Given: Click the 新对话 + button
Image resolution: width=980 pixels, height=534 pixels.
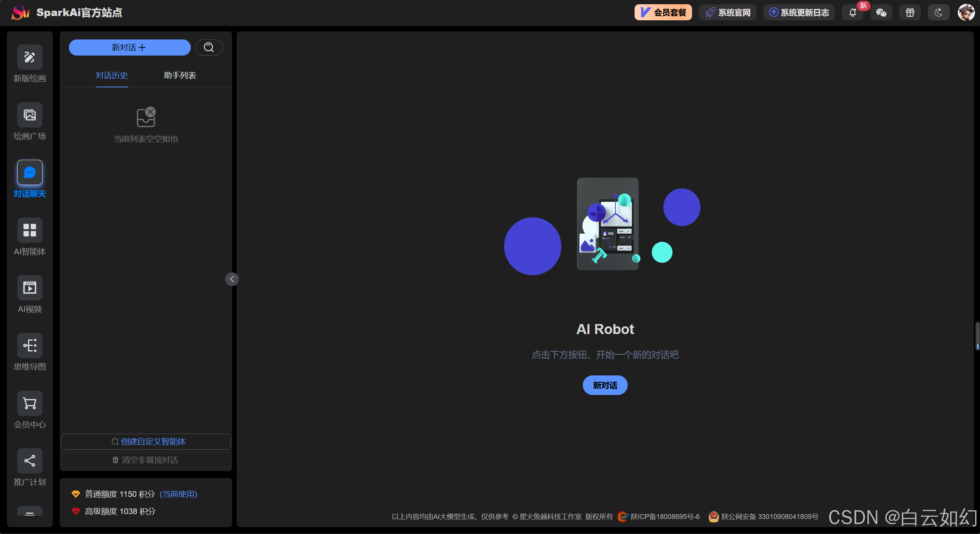Looking at the screenshot, I should click(x=129, y=48).
